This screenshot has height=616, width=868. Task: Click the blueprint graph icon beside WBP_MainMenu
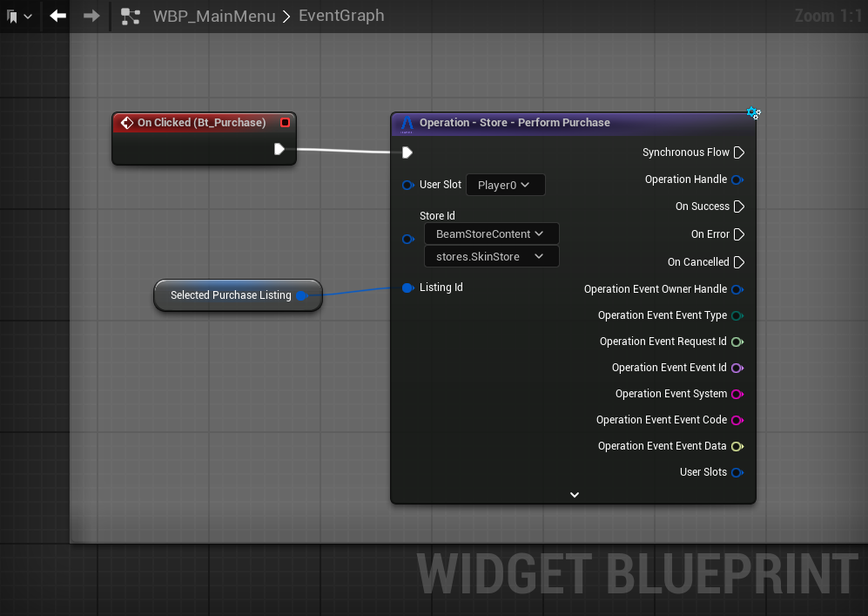[131, 17]
